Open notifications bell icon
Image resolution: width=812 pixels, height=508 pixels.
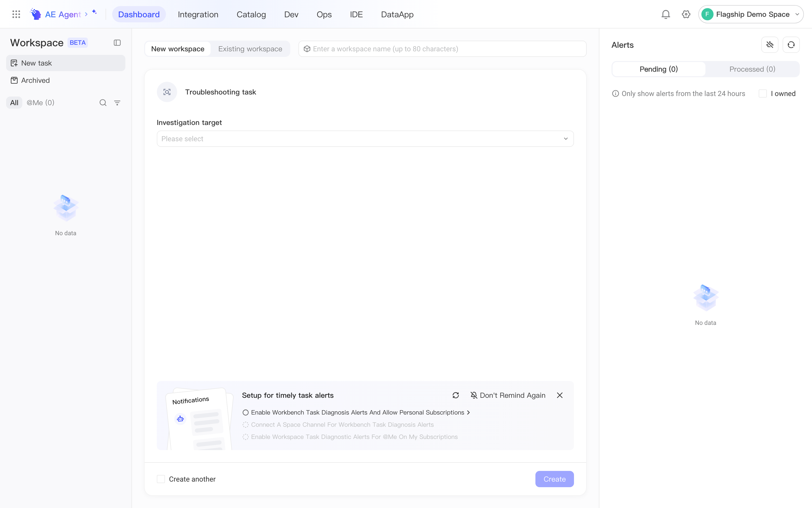pos(666,14)
